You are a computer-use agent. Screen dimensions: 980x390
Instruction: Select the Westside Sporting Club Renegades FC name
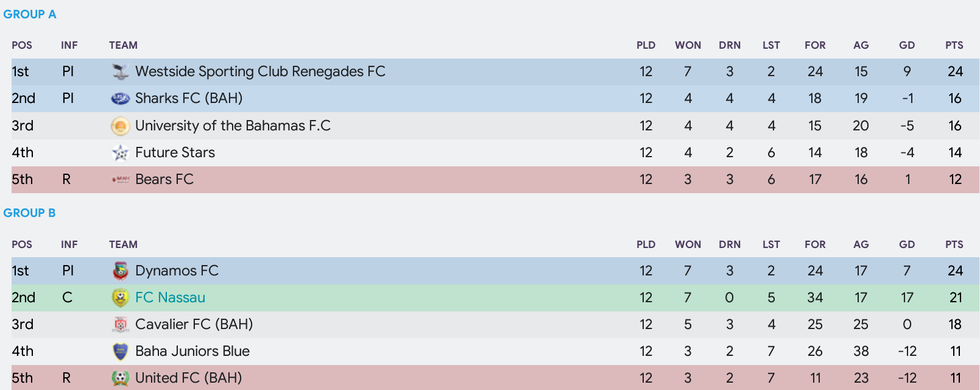point(260,72)
